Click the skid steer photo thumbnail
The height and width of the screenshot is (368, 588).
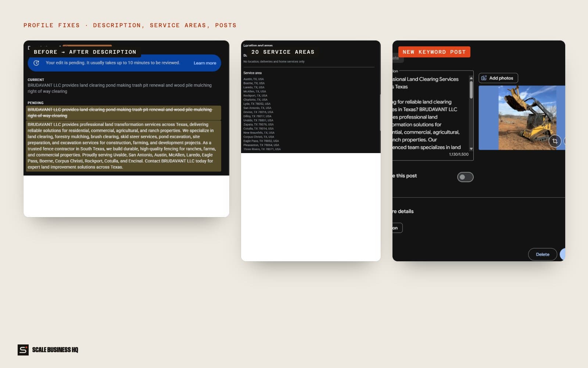pyautogui.click(x=522, y=118)
